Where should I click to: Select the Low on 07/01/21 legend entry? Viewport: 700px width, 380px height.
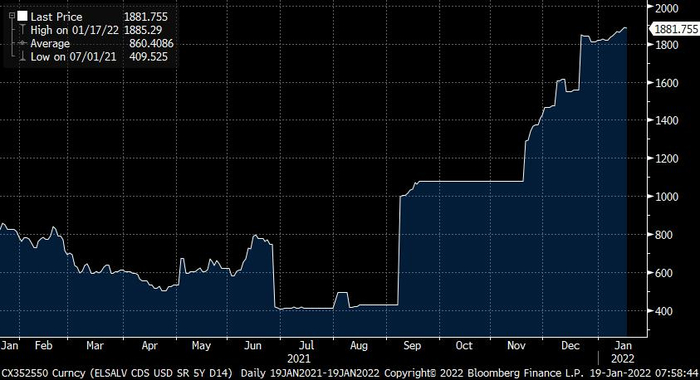[73, 57]
